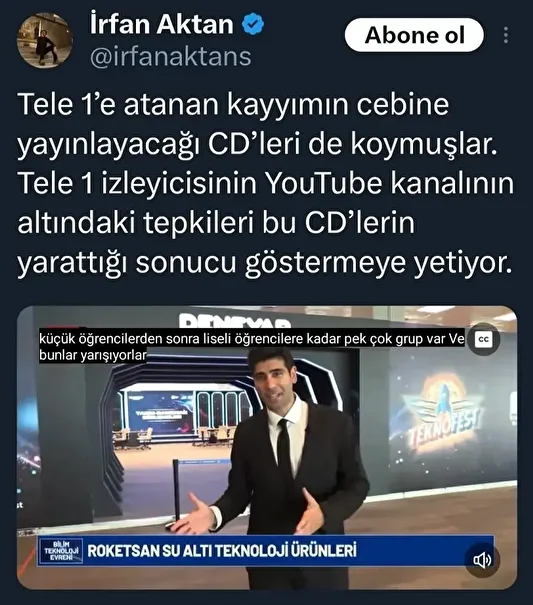Unmute the video using speaker icon
The height and width of the screenshot is (605, 533).
coord(482,560)
